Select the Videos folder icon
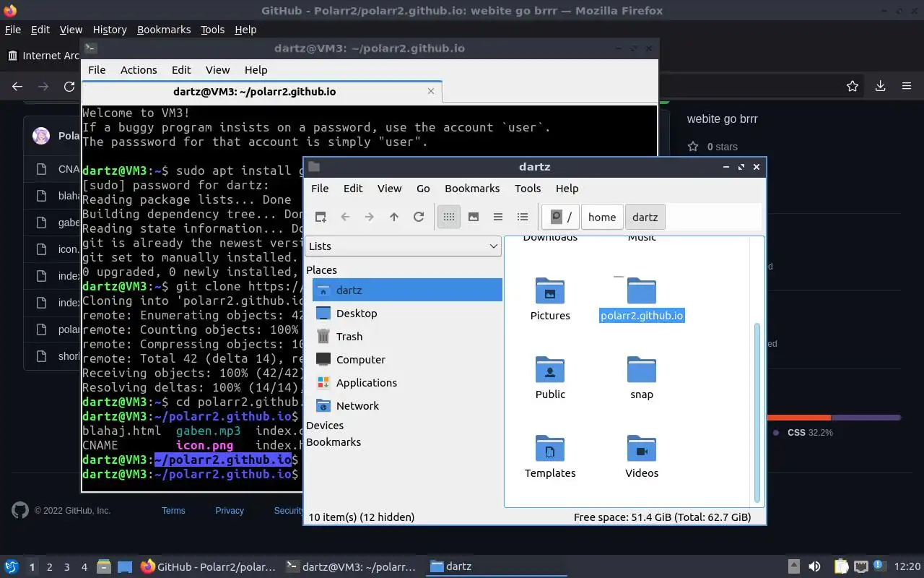Viewport: 924px width, 578px height. coord(642,449)
